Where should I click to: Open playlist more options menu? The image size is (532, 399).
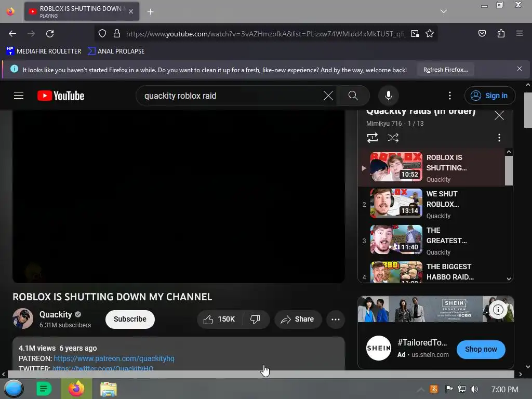[x=499, y=138]
